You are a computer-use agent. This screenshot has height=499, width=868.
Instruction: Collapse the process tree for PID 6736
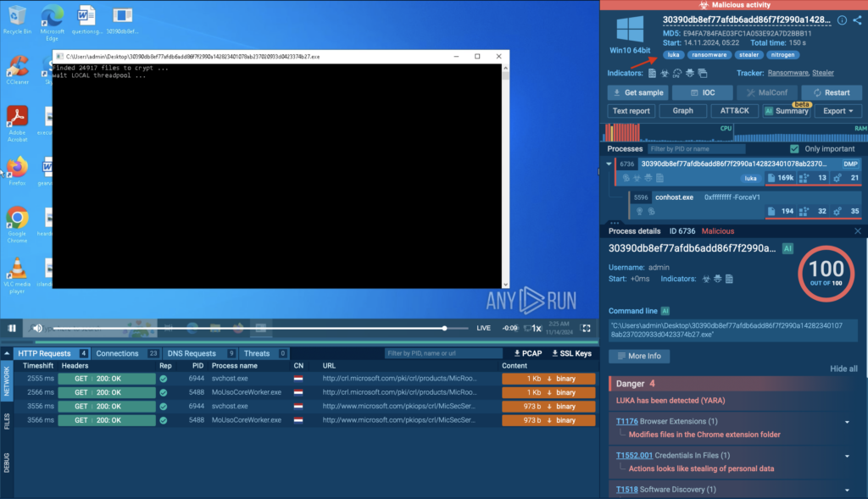coord(609,164)
